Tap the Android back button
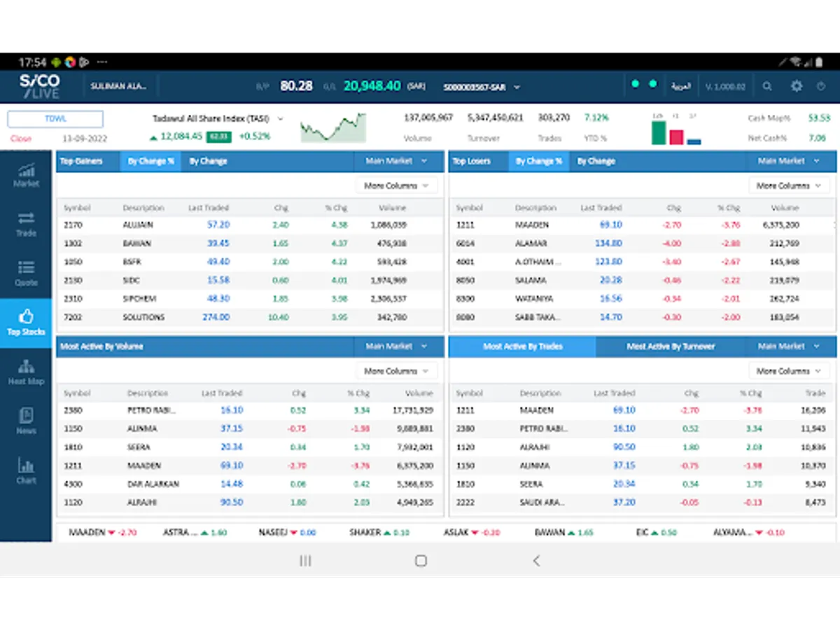 pos(536,561)
